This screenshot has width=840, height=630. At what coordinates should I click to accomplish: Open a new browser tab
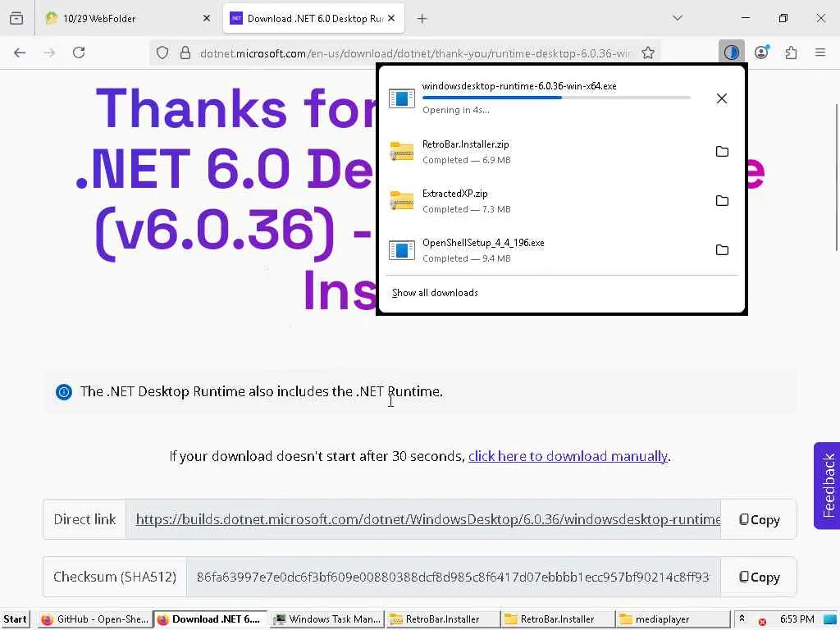[422, 19]
